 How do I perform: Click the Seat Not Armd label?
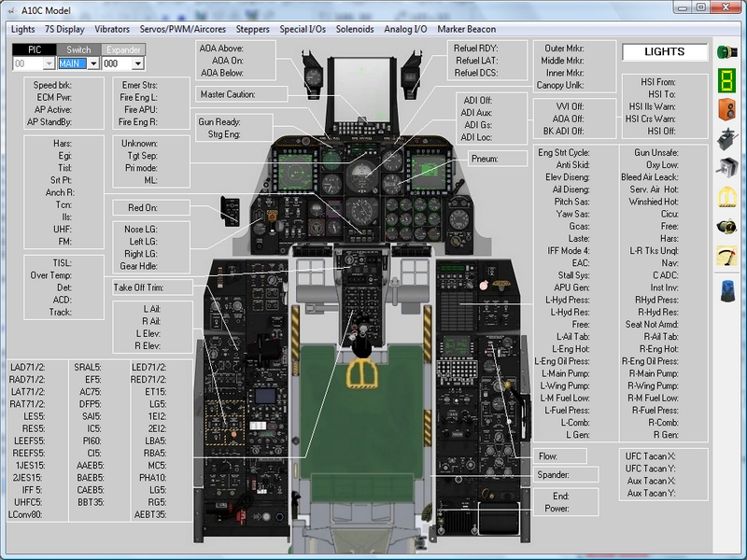pos(652,324)
